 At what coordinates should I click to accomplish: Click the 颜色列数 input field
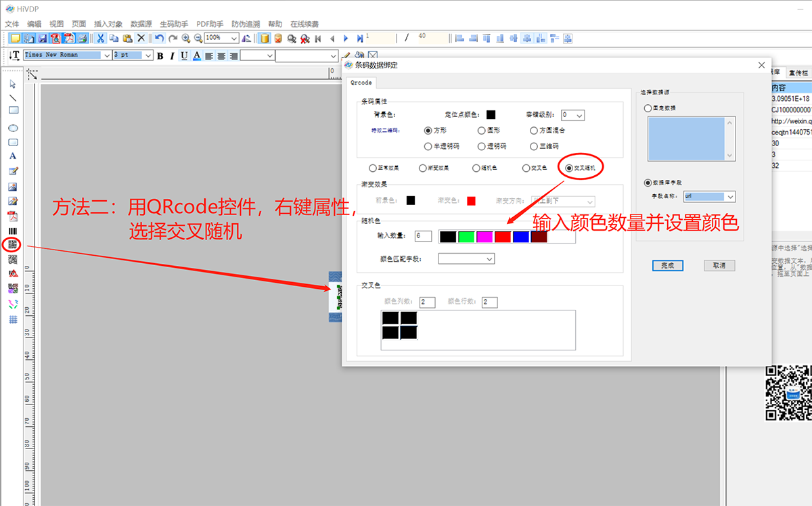coord(427,302)
